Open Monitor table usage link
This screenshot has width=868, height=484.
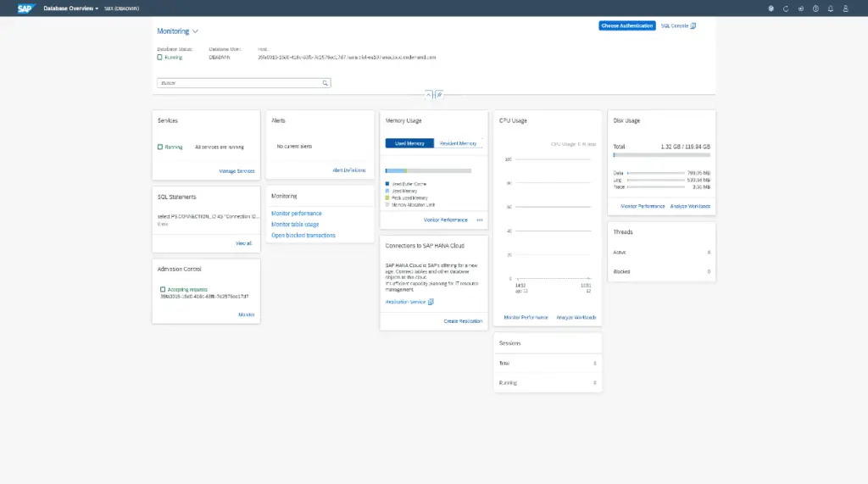(295, 225)
